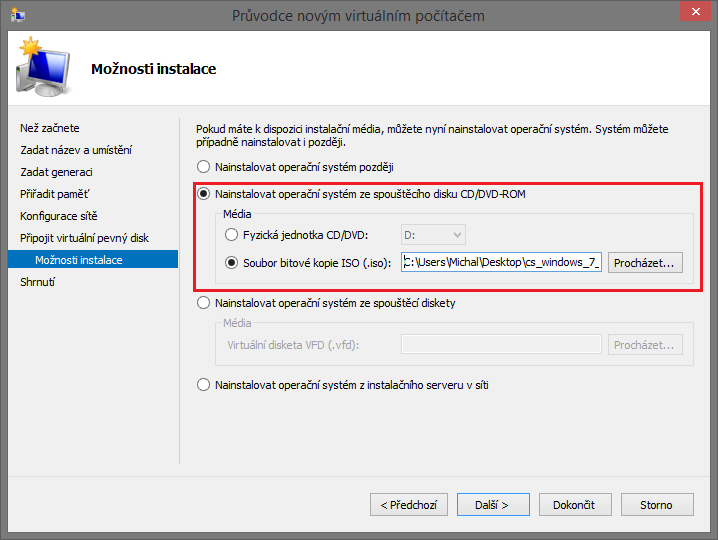Choose 'Fyzická jednotka CD/DVD' radio button
This screenshot has height=540, width=718.
coord(233,235)
